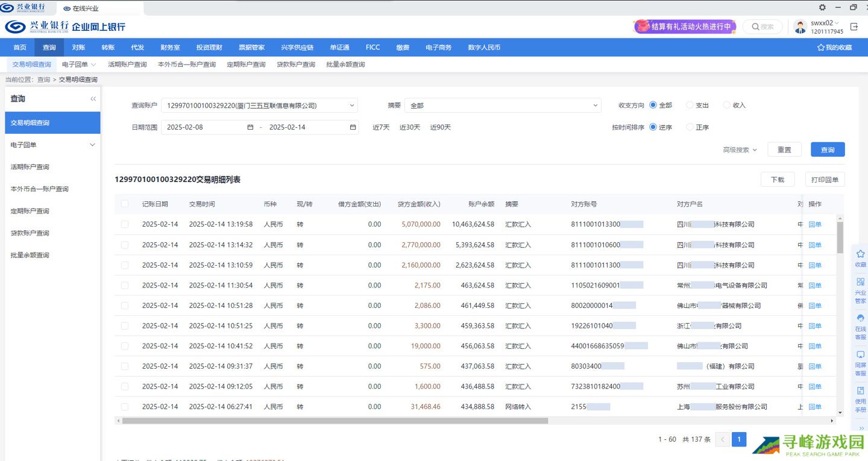Screen dimensions: 868x461
Task: Click the previous page arrow in pagination
Action: point(722,439)
